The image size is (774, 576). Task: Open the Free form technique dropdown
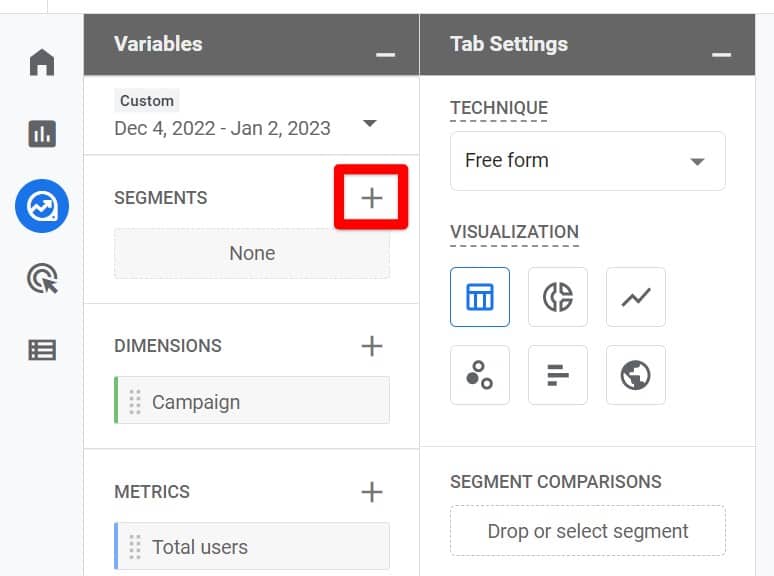coord(588,161)
